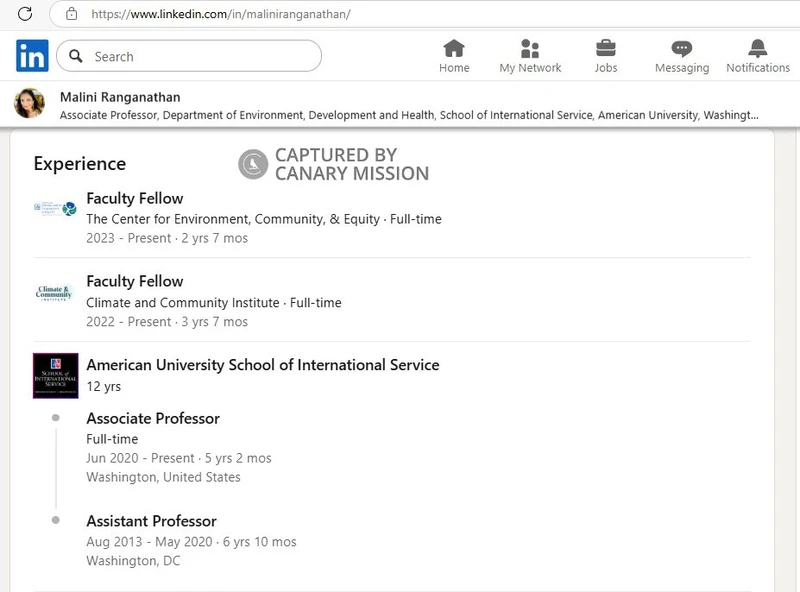This screenshot has height=592, width=800.
Task: Click the 2022 - Present · 3 yrs 7 mos text
Action: 167,322
